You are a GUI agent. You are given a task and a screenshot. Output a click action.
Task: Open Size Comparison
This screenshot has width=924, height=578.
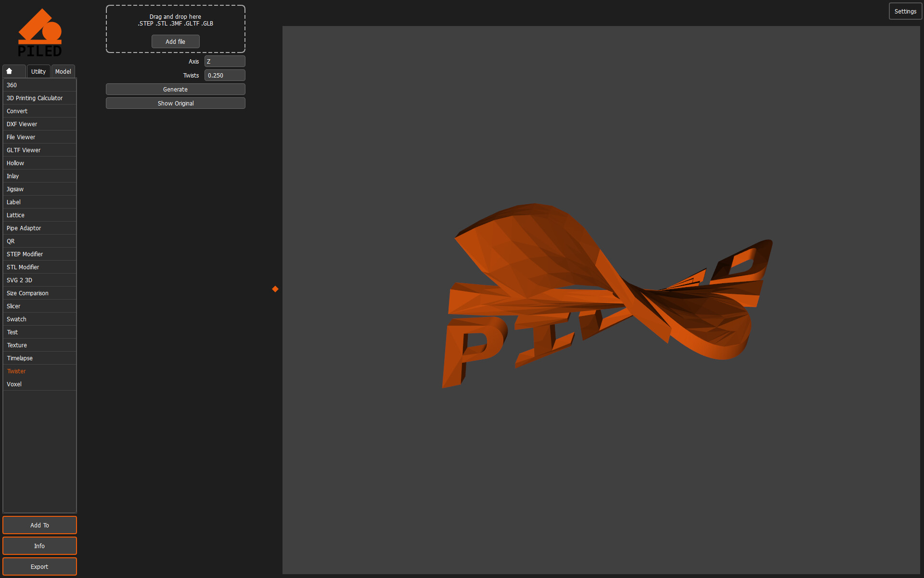[39, 293]
